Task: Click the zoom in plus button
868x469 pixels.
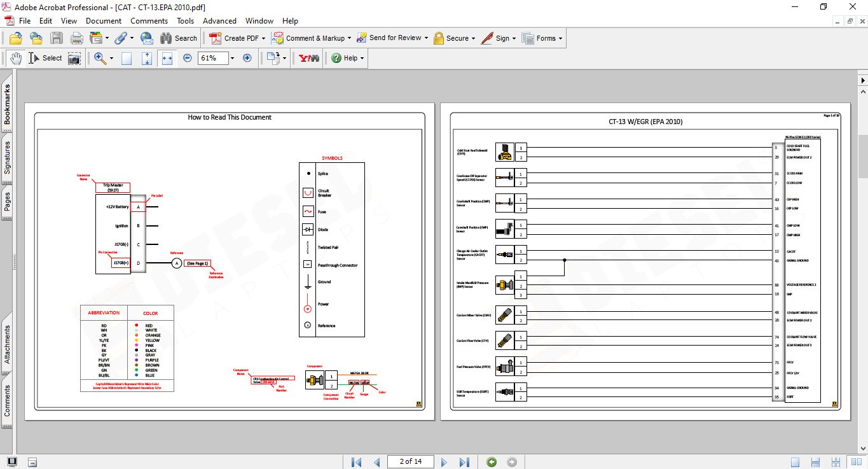Action: point(247,58)
